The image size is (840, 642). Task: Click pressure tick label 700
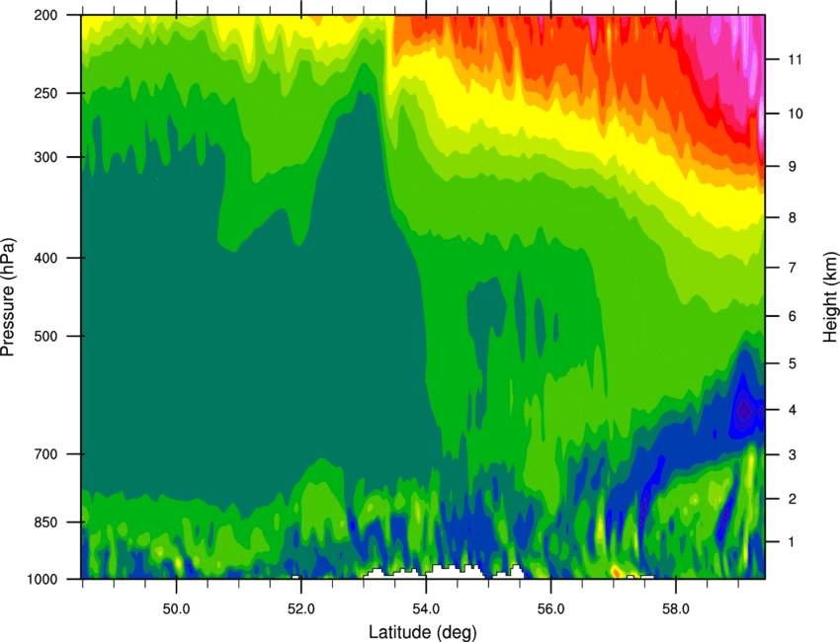point(46,454)
